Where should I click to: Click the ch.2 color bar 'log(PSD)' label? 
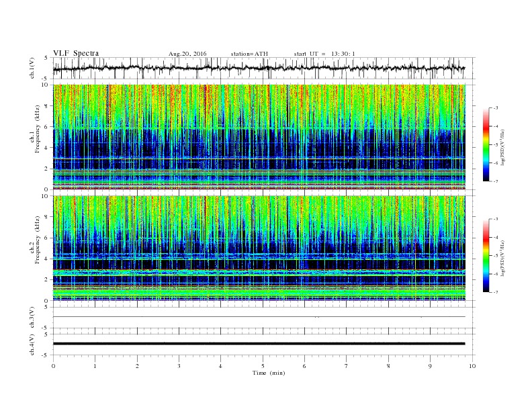tap(503, 259)
